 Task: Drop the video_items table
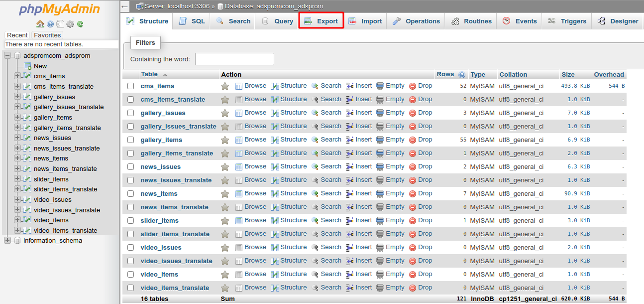[421, 274]
